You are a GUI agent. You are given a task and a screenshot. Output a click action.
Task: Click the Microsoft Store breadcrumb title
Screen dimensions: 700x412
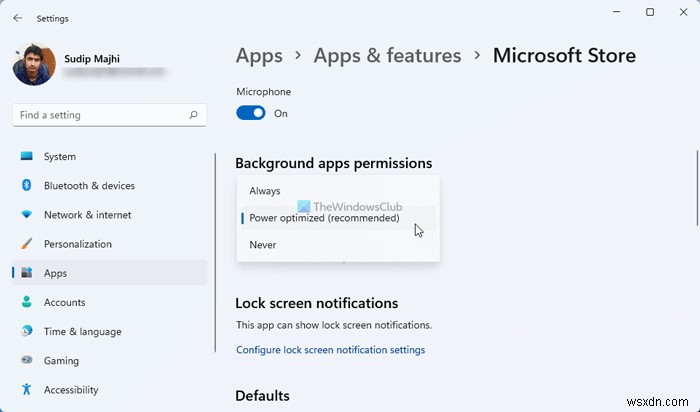(x=564, y=56)
